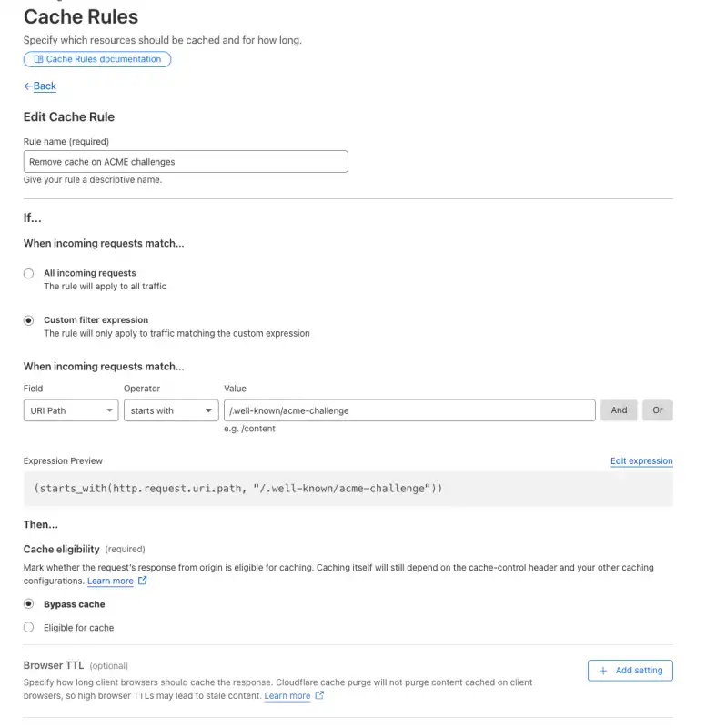Click the back arrow icon
The width and height of the screenshot is (706, 728).
28,86
